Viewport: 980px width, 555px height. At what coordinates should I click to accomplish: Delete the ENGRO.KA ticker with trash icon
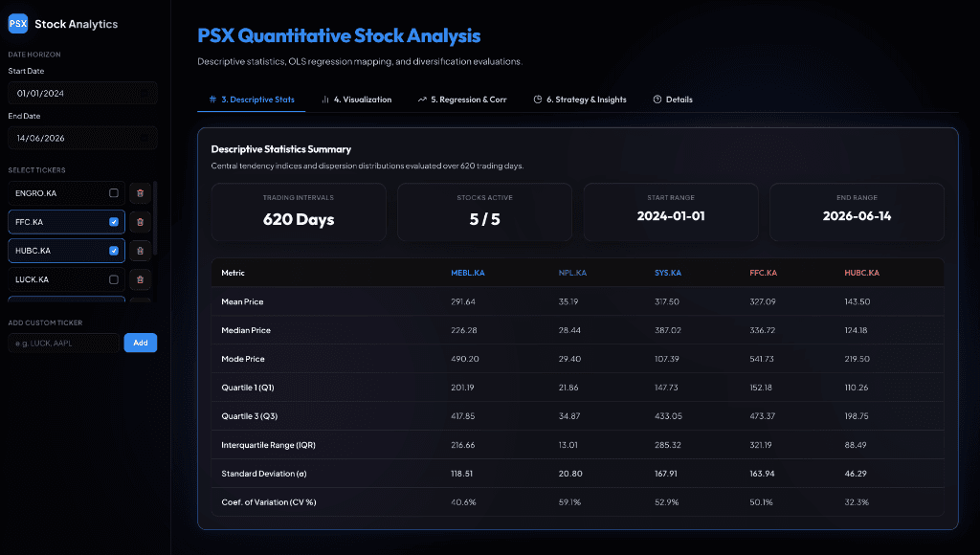[x=140, y=193]
